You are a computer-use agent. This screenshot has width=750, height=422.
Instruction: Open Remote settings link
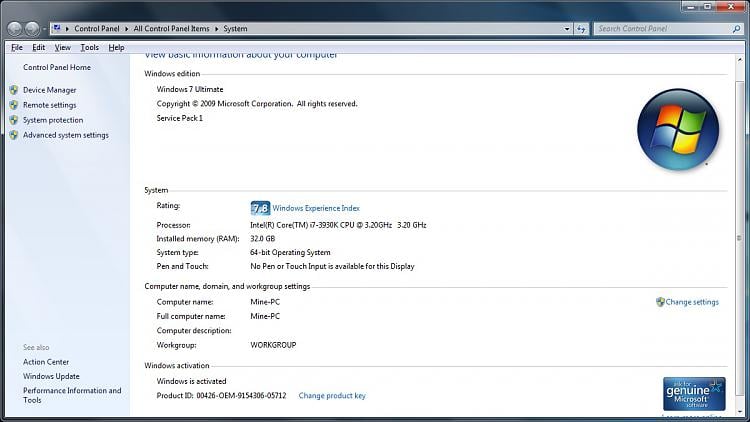pyautogui.click(x=50, y=105)
